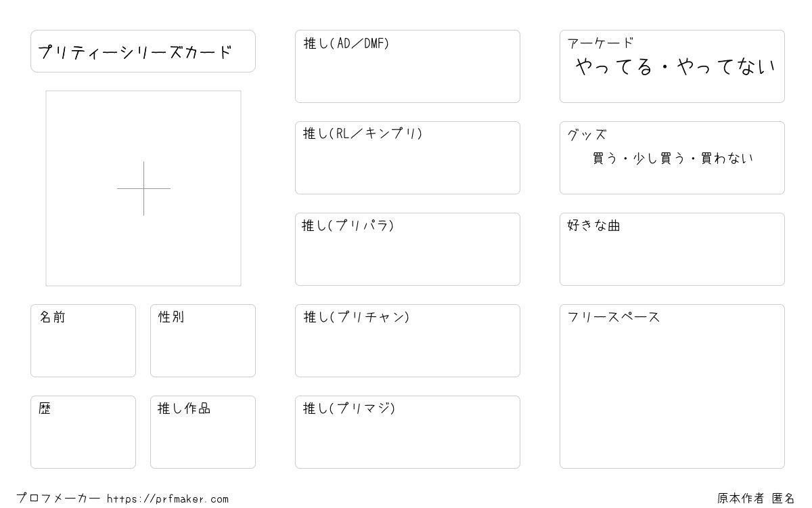Choose 買わない under グッズ
This screenshot has width=812, height=508.
click(727, 158)
